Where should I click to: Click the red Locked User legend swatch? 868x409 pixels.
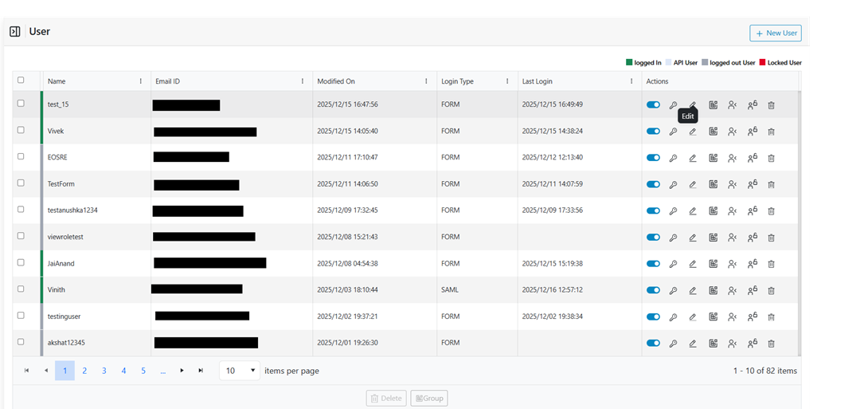click(762, 62)
